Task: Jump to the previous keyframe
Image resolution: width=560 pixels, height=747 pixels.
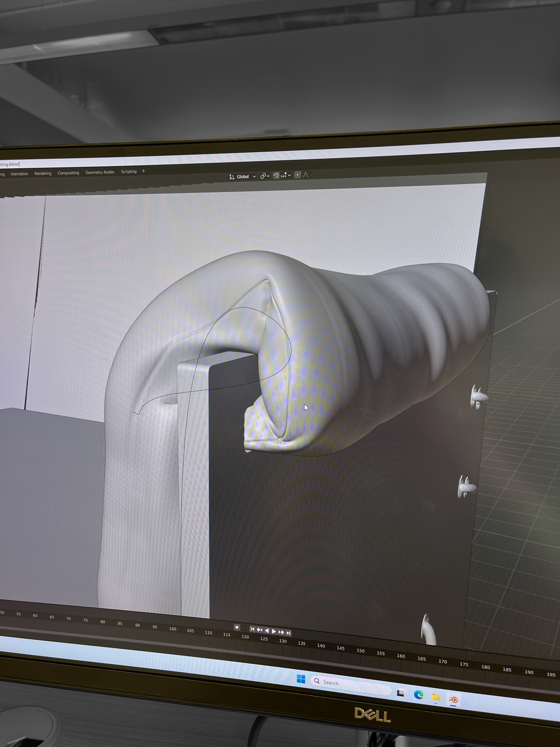Action: click(x=260, y=630)
